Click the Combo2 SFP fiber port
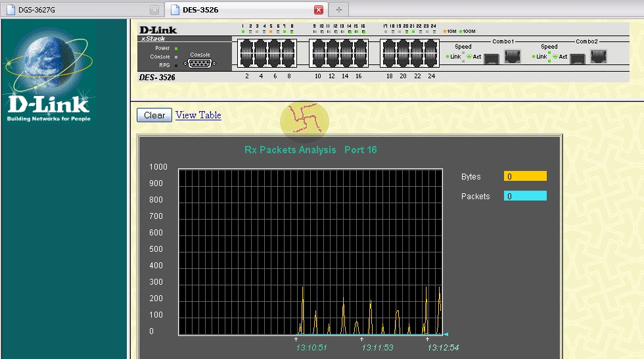Screen dimensions: 644x359 [x=578, y=57]
